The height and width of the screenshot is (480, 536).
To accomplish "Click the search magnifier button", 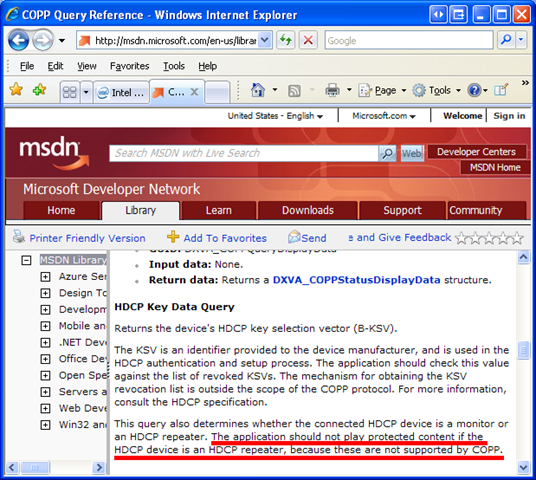I will (506, 40).
